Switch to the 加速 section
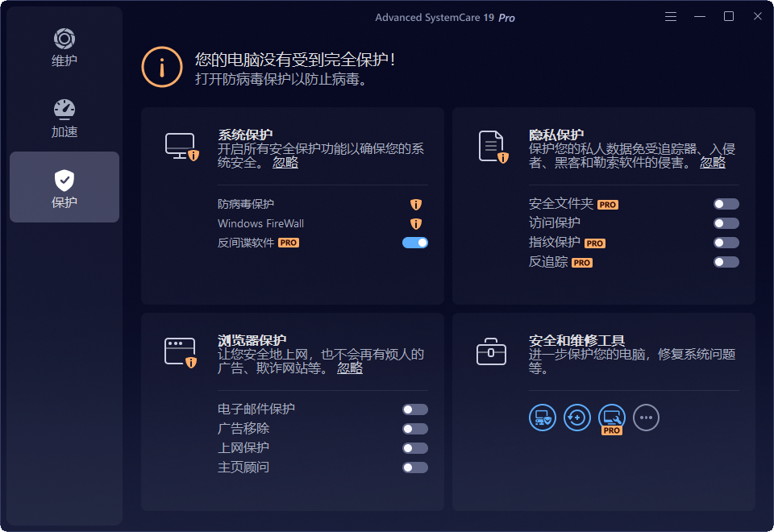Image resolution: width=774 pixels, height=532 pixels. 64,117
